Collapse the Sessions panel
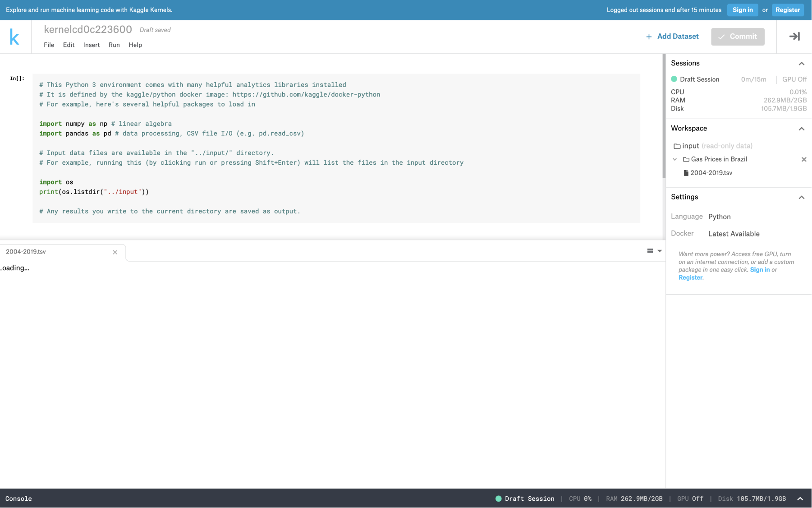The image size is (812, 508). tap(801, 64)
